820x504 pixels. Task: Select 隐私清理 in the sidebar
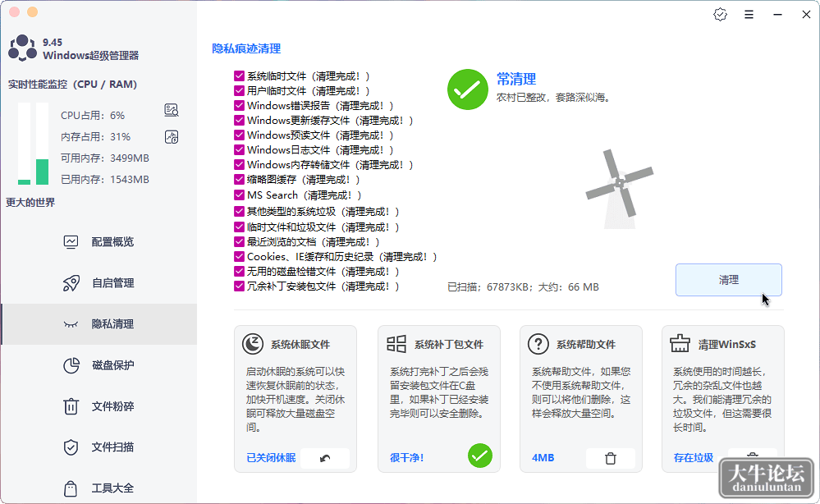click(x=99, y=324)
